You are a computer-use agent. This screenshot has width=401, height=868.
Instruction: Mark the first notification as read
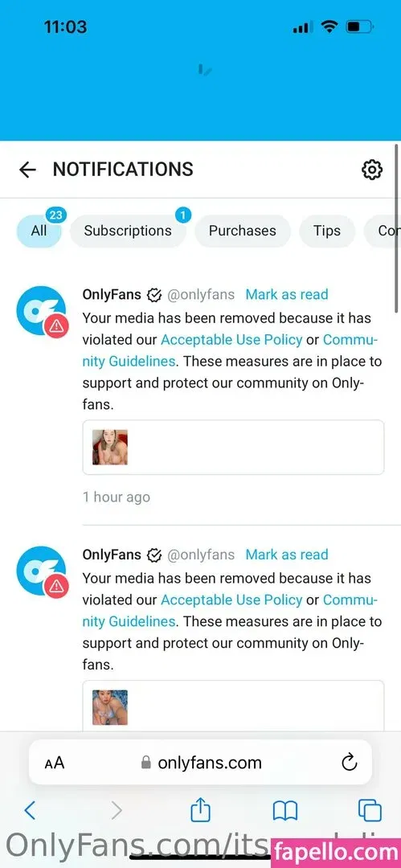click(x=287, y=294)
